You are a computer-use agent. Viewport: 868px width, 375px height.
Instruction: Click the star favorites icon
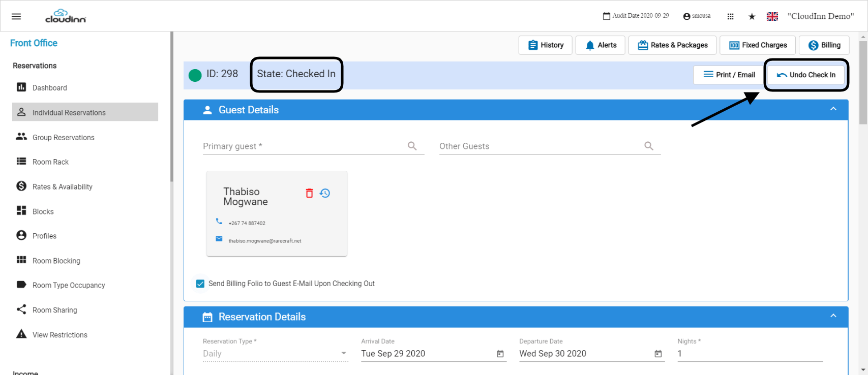[x=752, y=16]
